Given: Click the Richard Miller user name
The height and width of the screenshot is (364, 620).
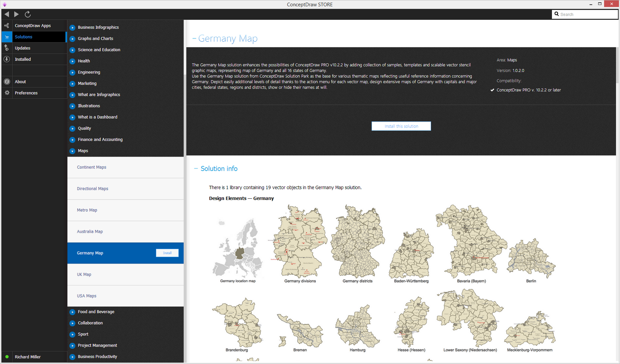Looking at the screenshot, I should coord(28,357).
